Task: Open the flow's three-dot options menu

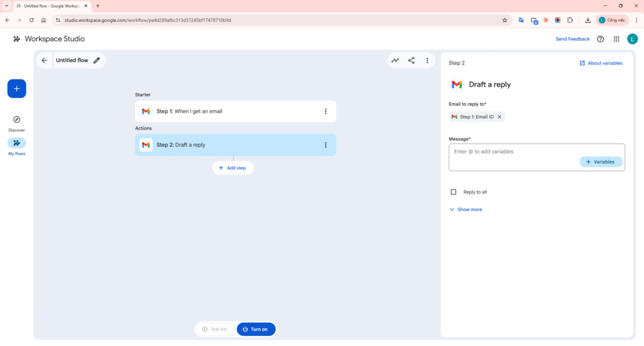Action: click(428, 60)
